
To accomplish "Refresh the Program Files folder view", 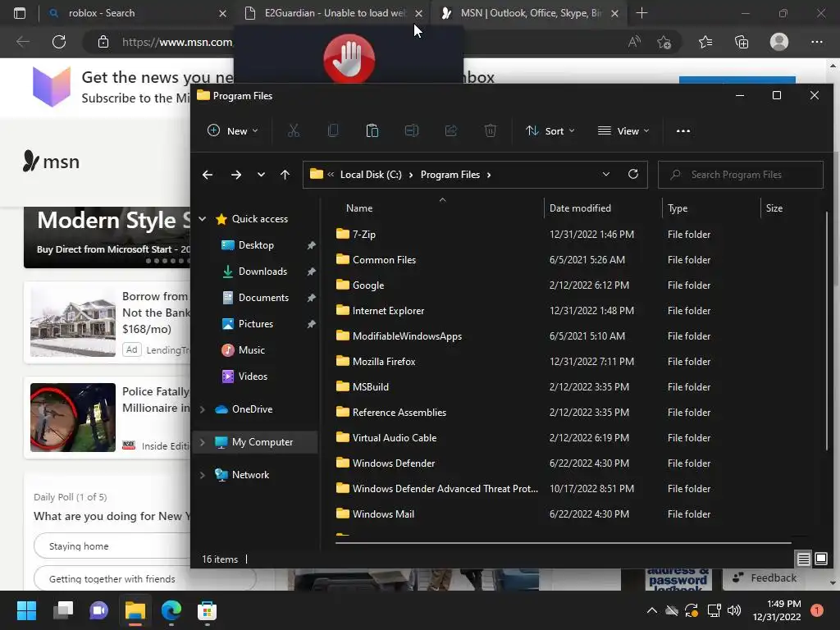I will [x=632, y=174].
